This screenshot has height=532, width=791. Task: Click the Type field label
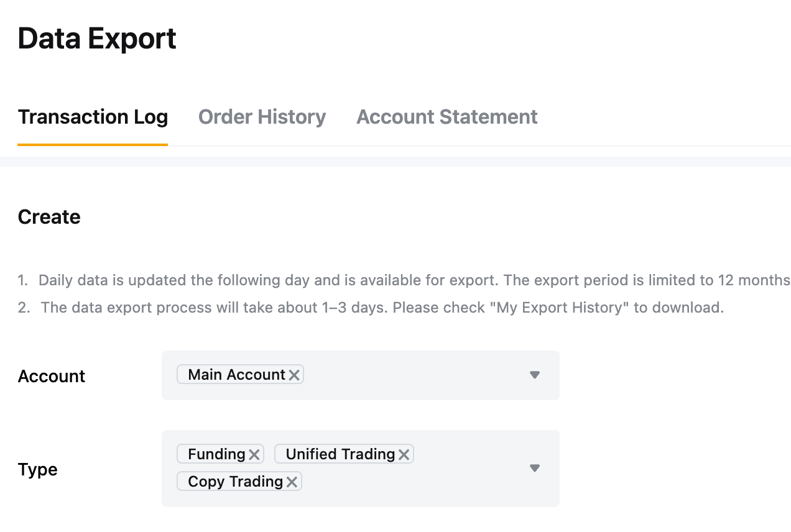click(x=38, y=469)
